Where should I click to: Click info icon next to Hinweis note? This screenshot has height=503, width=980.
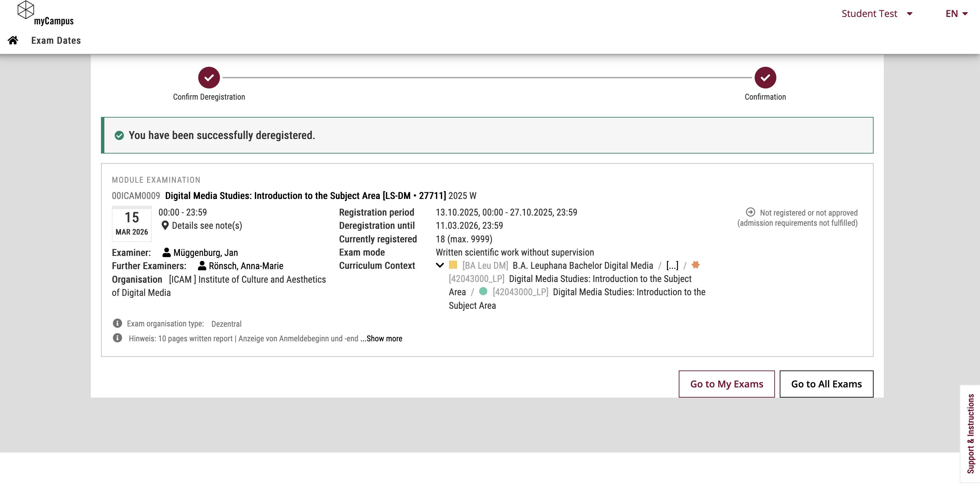pyautogui.click(x=118, y=338)
